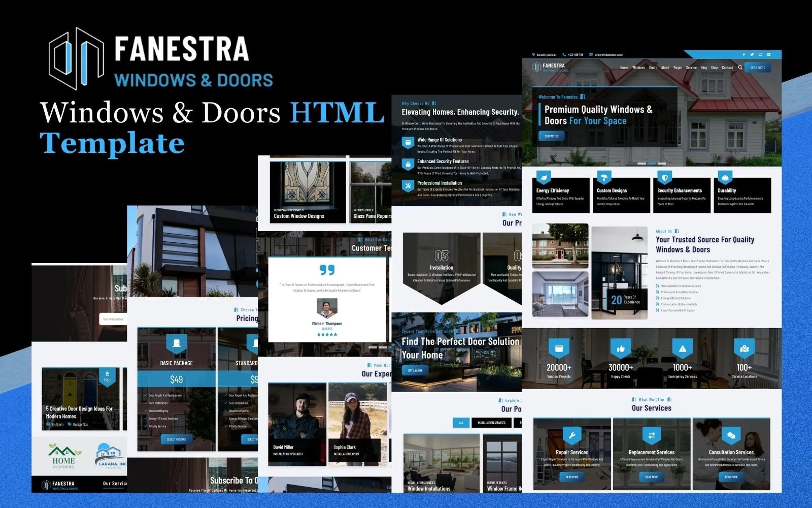The height and width of the screenshot is (508, 812).
Task: Click Read More under Replacement Services
Action: pos(652,477)
